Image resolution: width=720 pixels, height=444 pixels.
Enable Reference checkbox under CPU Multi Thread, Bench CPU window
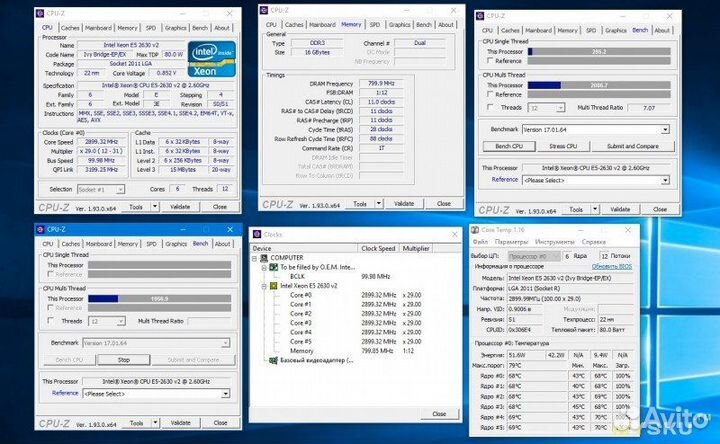pyautogui.click(x=490, y=94)
